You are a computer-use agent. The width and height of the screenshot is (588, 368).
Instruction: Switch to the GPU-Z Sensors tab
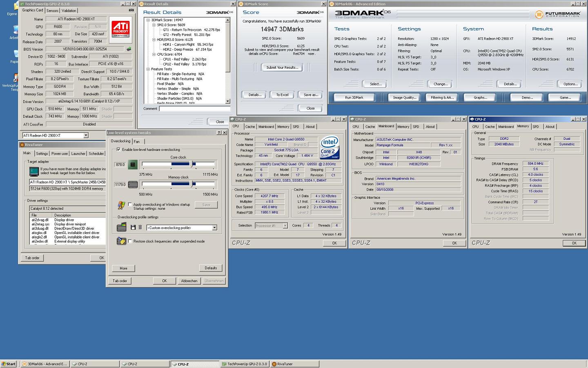pos(52,11)
